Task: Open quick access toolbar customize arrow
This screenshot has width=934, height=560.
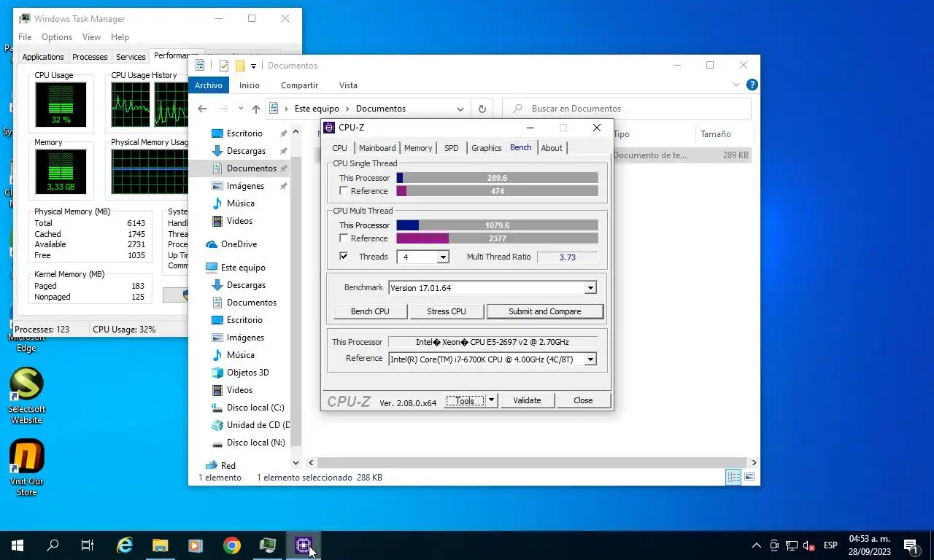Action: (x=253, y=66)
